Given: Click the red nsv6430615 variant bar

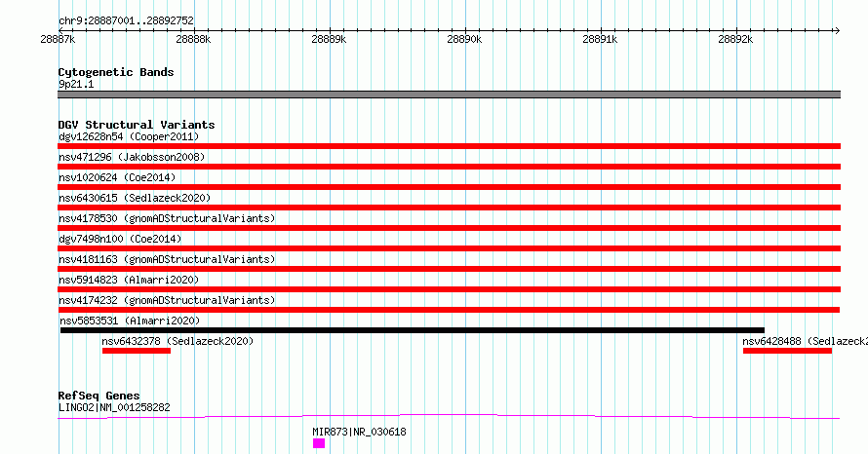Looking at the screenshot, I should click(449, 208).
